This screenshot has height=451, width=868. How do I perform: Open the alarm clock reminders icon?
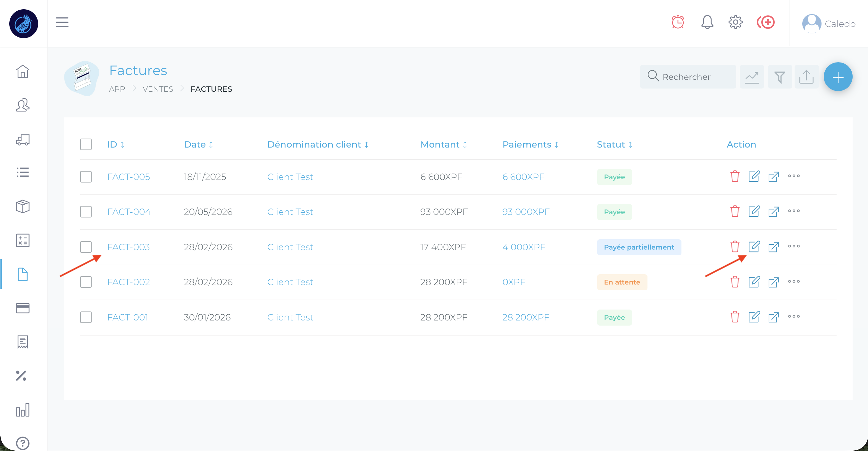point(678,22)
